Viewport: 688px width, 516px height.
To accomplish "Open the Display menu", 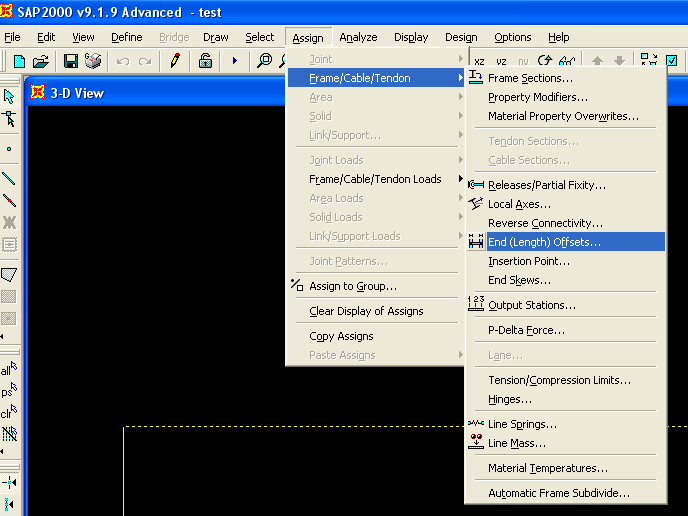I will pos(411,37).
